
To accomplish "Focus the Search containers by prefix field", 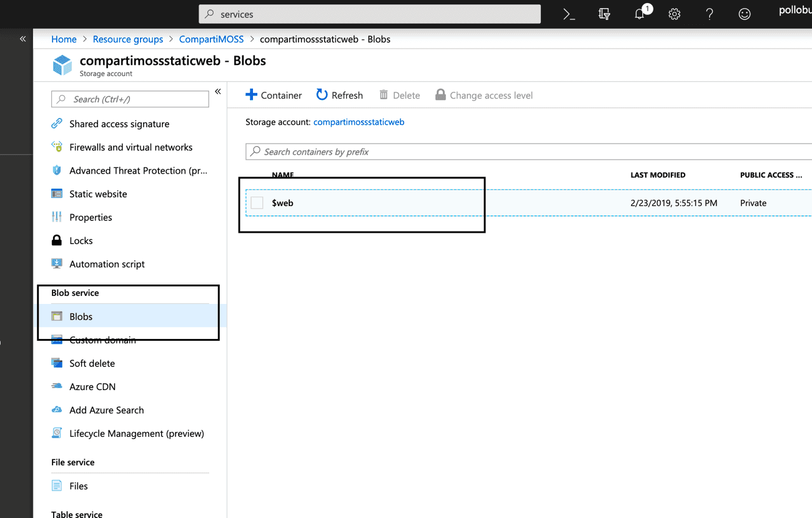I will point(528,152).
